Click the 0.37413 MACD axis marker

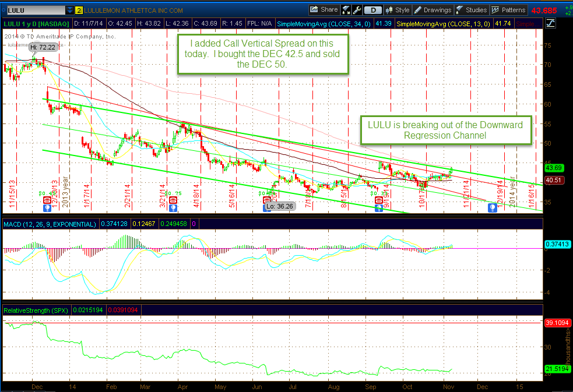[557, 244]
